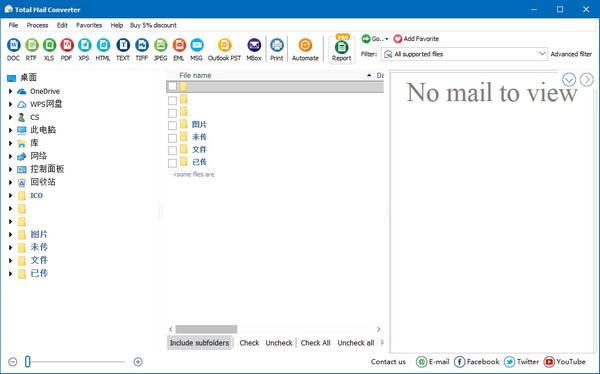The height and width of the screenshot is (374, 600).
Task: Expand the ICO folder node
Action: click(x=10, y=196)
